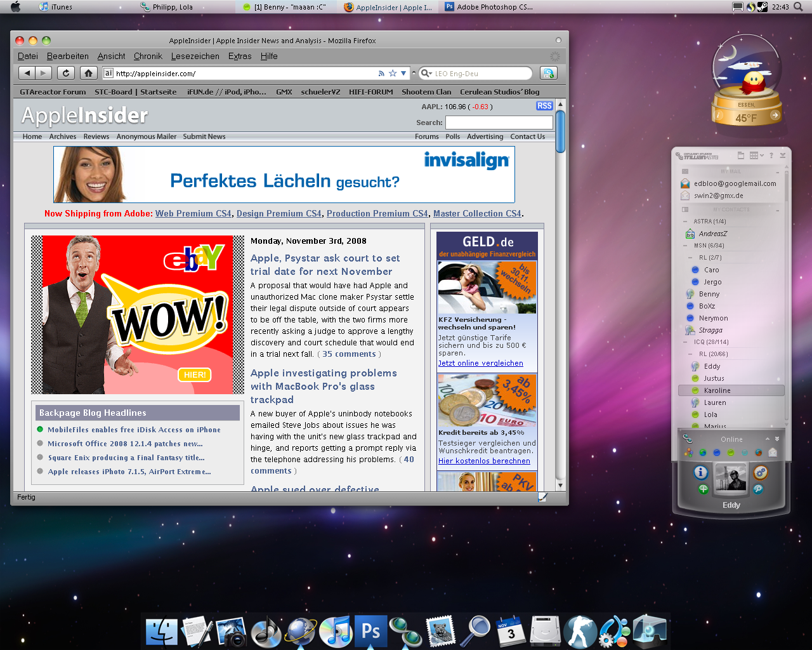Open the Lesezeichen menu
This screenshot has height=650, width=812.
pyautogui.click(x=195, y=56)
